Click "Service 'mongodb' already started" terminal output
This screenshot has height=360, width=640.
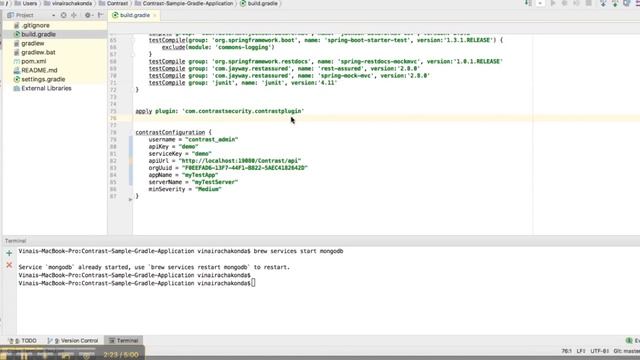pos(154,267)
